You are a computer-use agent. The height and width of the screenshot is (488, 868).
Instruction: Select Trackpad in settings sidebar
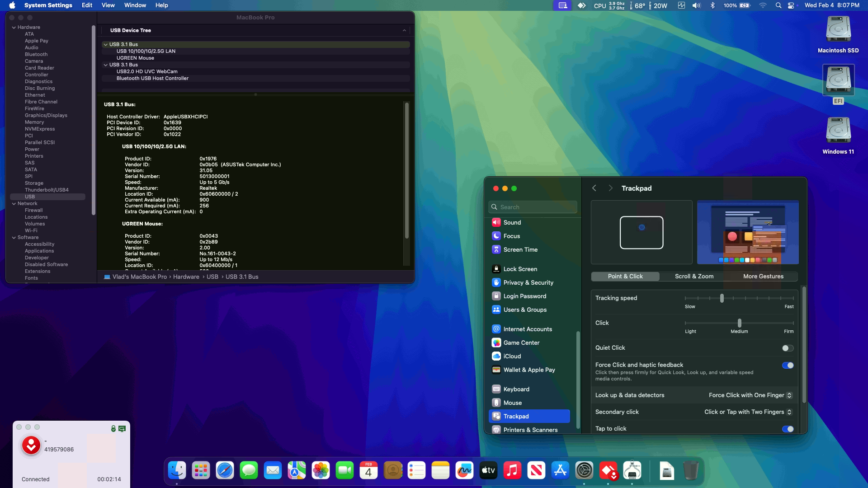click(529, 416)
